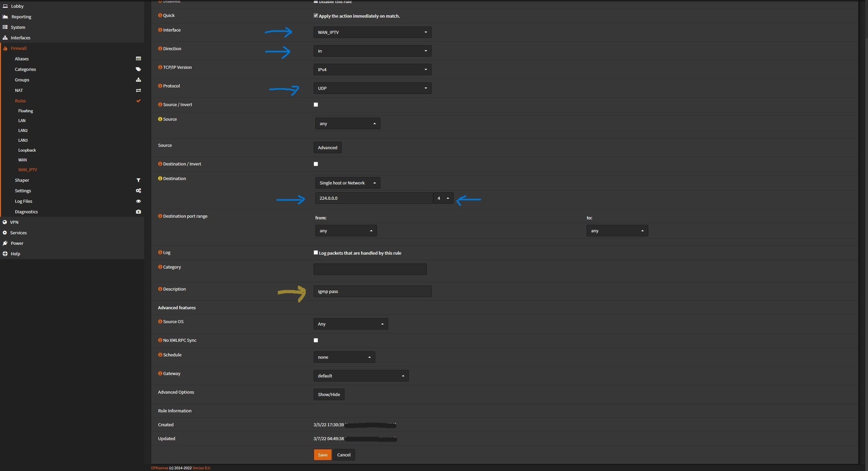Click the Log Files eye icon
Viewport: 868px width, 471px height.
coord(138,201)
